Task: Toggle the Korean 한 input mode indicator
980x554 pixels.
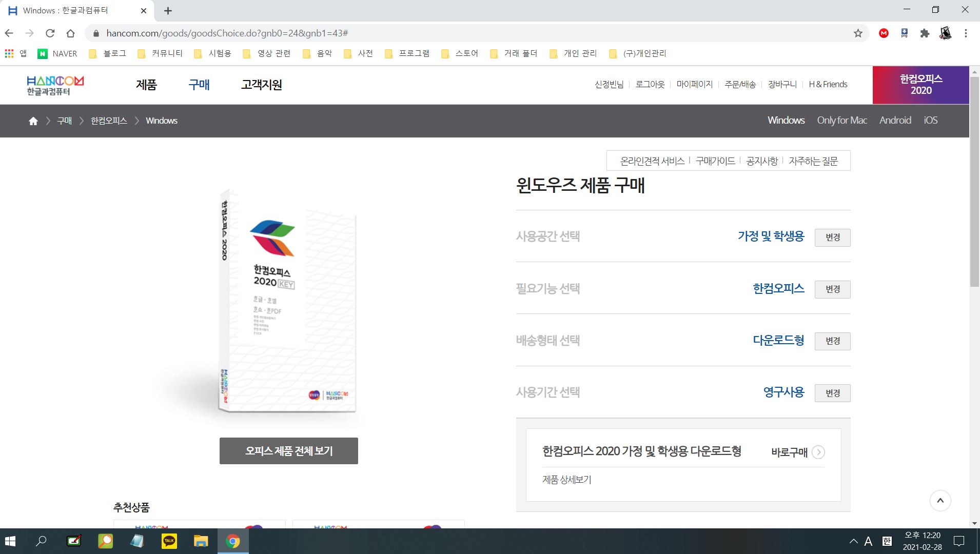Action: point(887,541)
